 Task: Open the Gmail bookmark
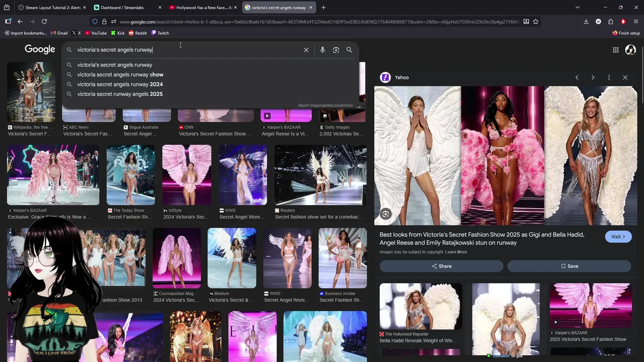coord(59,33)
